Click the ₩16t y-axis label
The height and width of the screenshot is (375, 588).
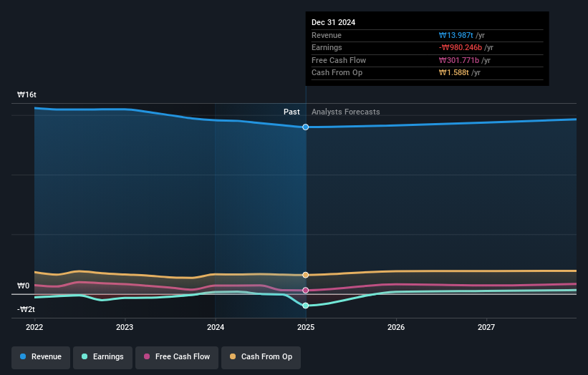coord(26,94)
